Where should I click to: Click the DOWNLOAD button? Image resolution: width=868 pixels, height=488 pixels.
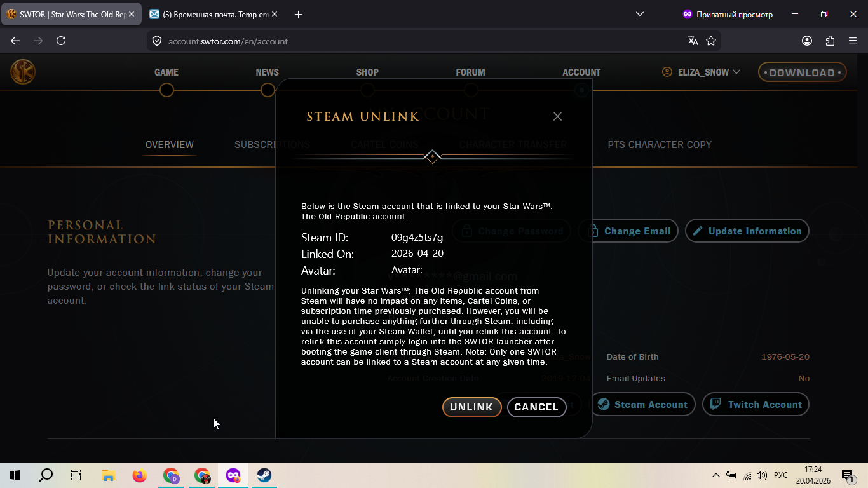(802, 72)
